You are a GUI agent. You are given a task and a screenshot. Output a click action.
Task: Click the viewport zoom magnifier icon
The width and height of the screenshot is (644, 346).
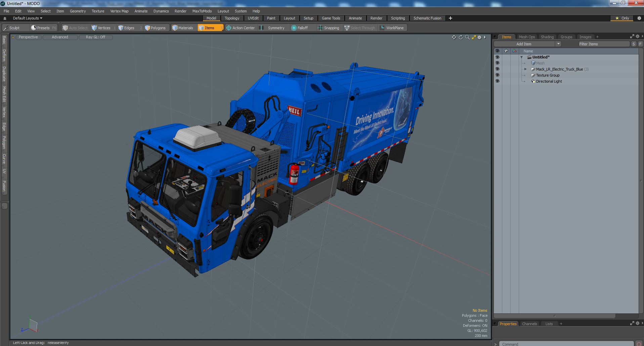pyautogui.click(x=467, y=37)
